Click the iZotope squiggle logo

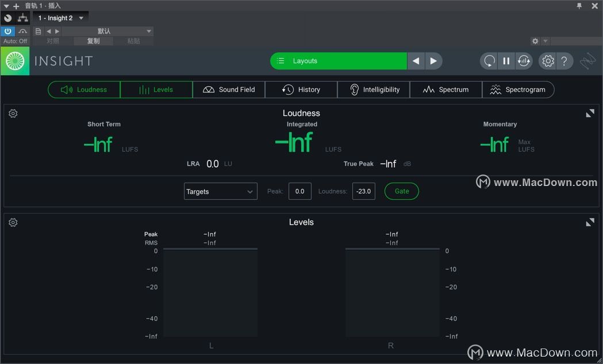pos(588,61)
